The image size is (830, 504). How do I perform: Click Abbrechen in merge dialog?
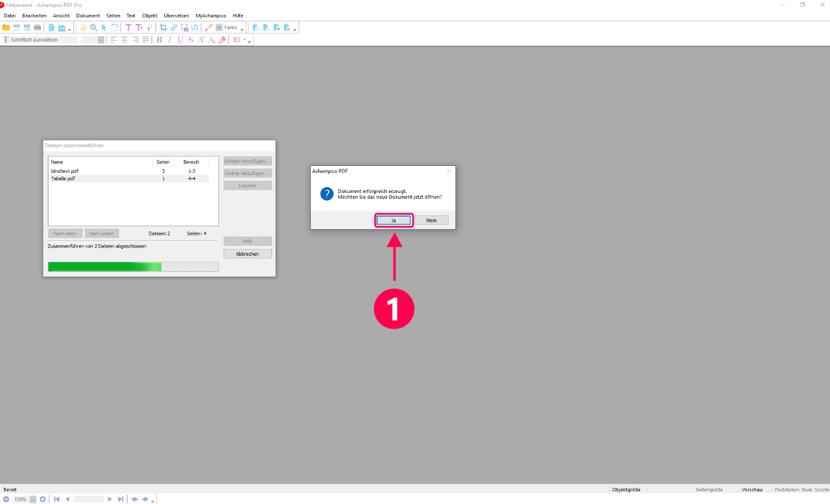247,254
